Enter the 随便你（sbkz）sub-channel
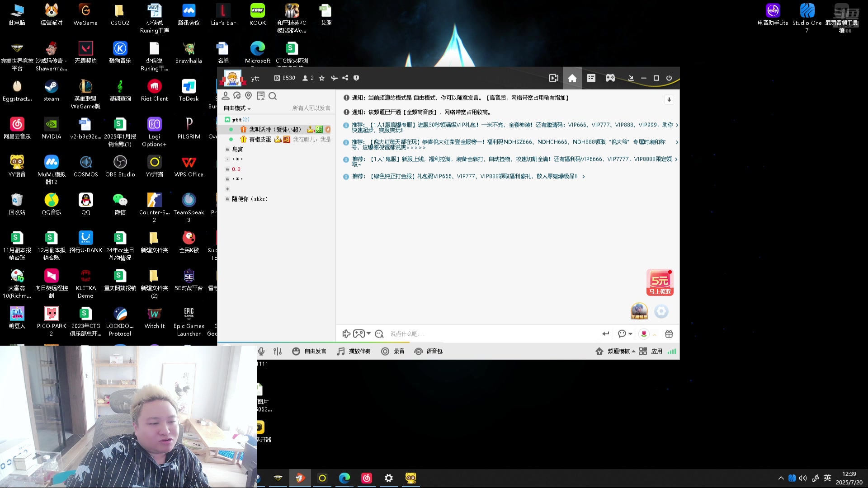 [x=250, y=199]
